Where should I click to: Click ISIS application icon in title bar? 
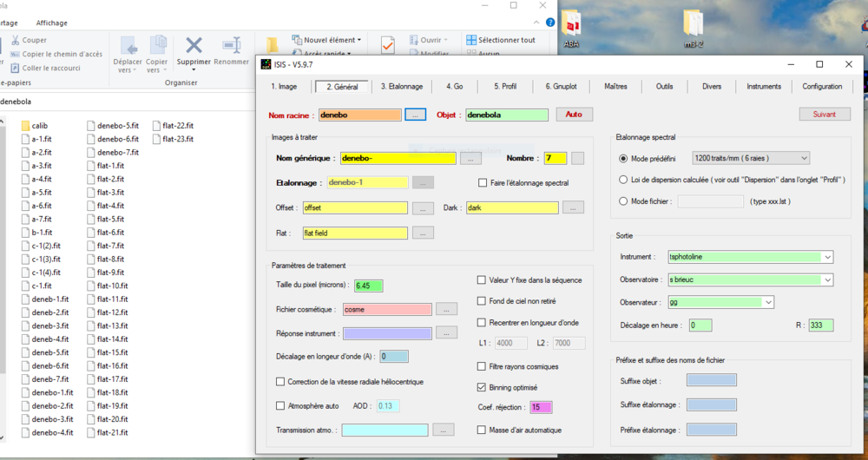pos(266,64)
